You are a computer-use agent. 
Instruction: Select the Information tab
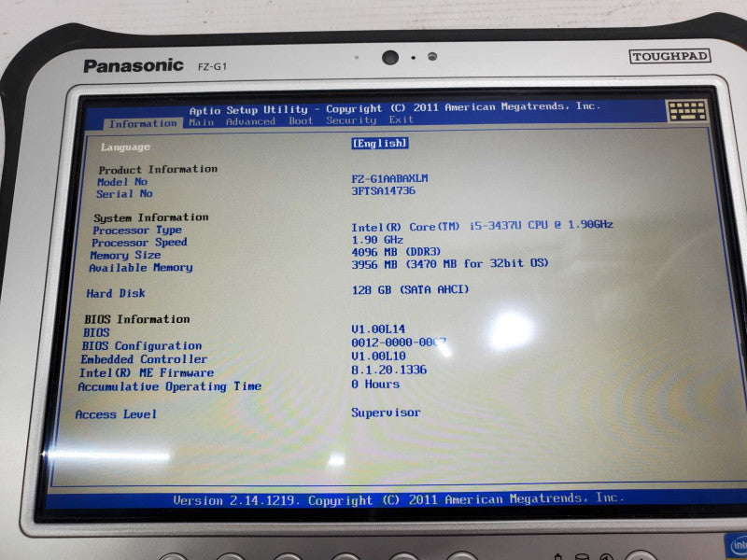(x=143, y=123)
